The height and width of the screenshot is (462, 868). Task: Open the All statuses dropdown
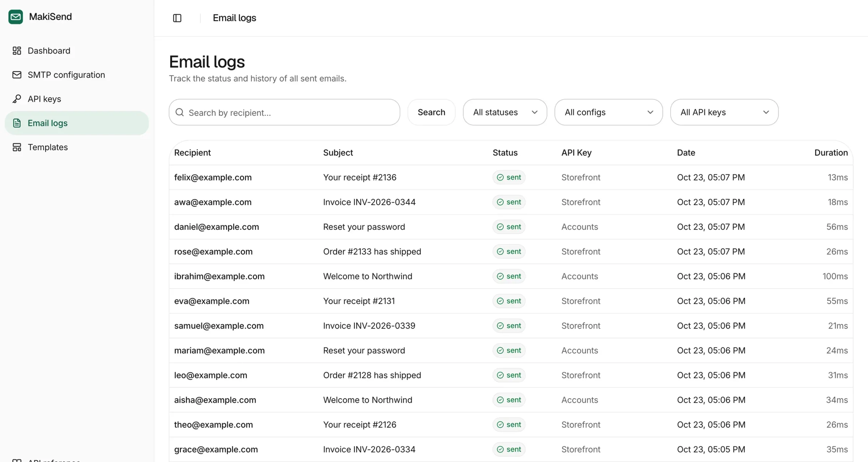point(505,112)
